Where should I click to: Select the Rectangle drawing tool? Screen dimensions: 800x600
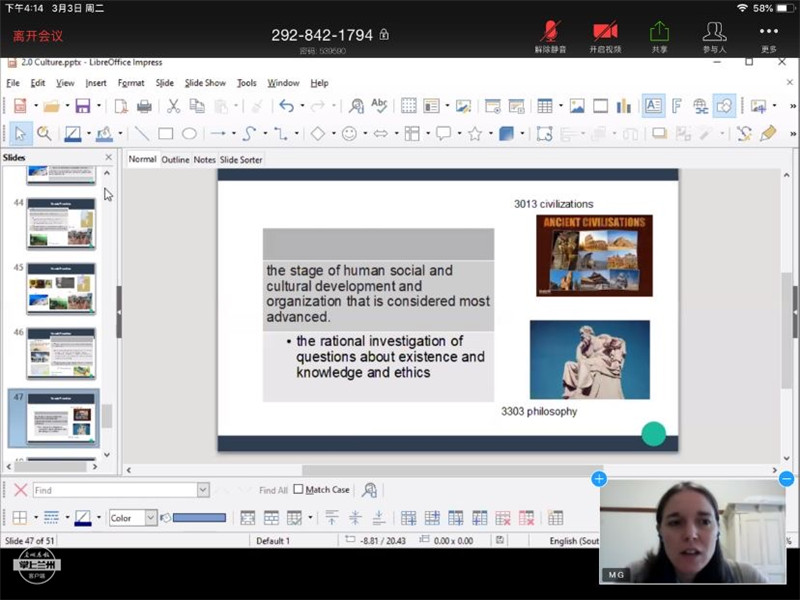(165, 133)
